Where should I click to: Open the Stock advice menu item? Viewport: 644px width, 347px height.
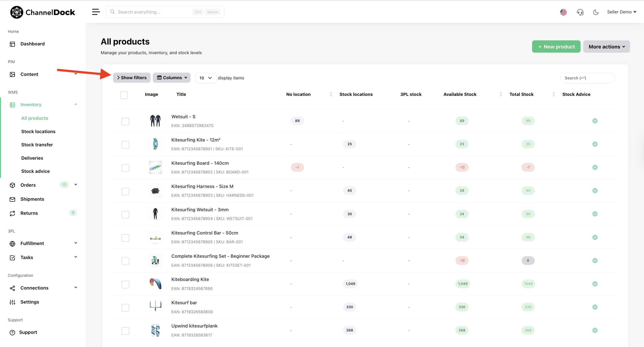coord(35,171)
